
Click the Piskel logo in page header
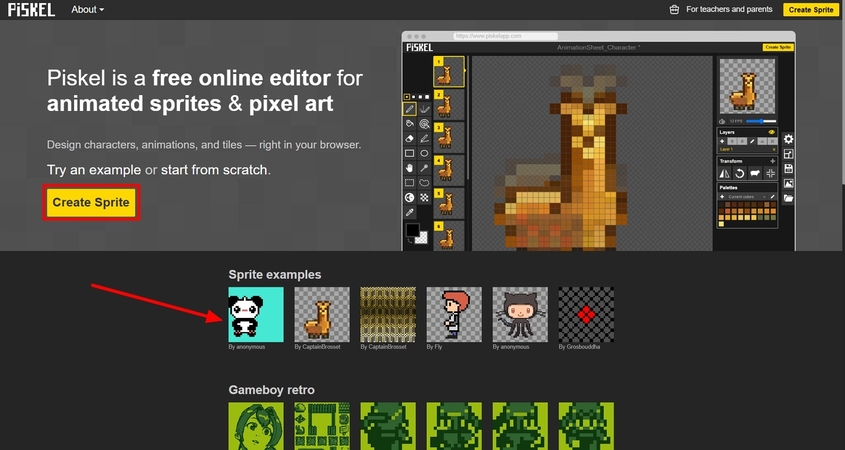click(31, 9)
